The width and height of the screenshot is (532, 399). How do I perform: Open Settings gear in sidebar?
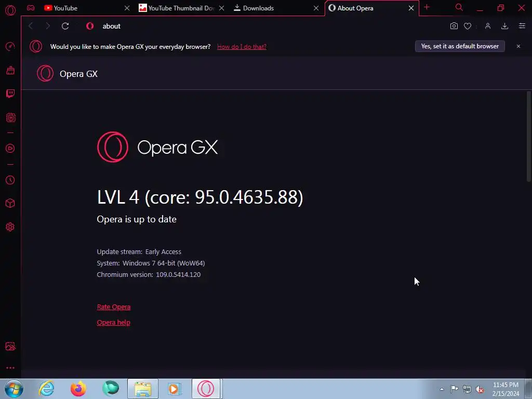click(10, 227)
